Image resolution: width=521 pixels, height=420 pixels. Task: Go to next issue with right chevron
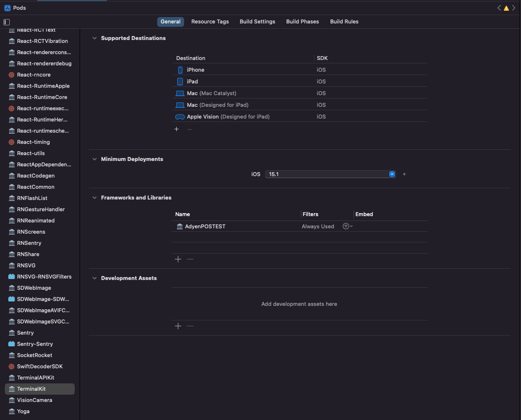tap(513, 8)
